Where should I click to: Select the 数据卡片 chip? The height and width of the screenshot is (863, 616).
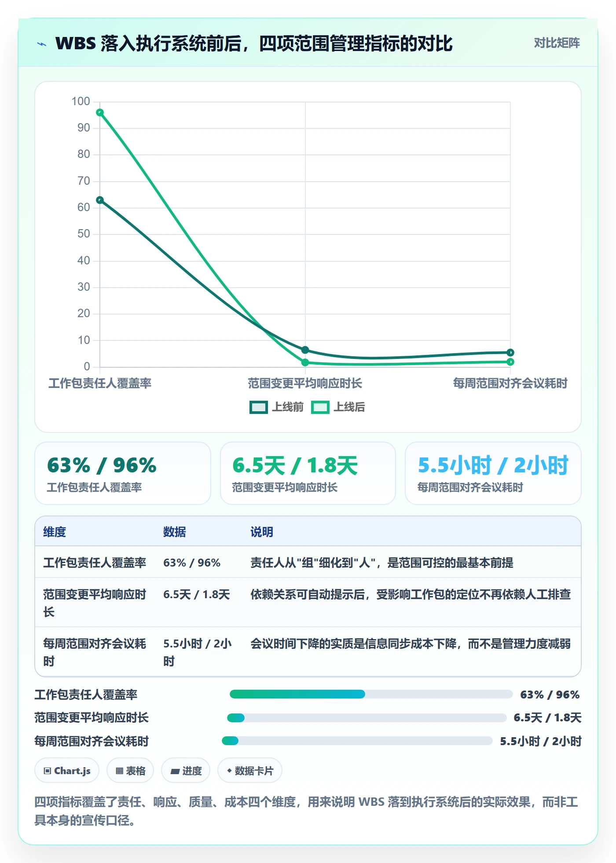(x=250, y=771)
